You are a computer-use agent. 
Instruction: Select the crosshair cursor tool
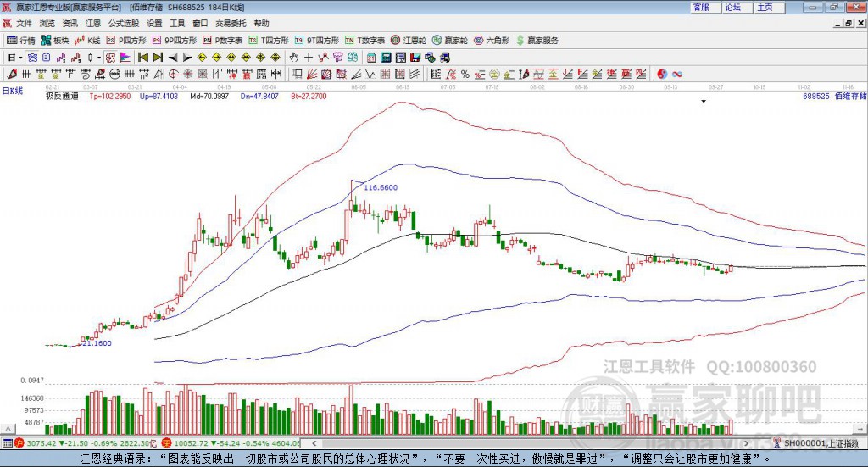(x=309, y=58)
